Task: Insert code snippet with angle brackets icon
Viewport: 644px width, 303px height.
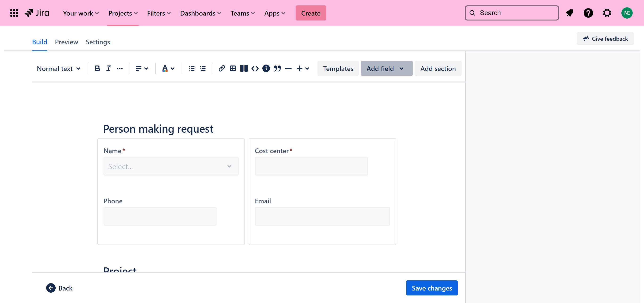Action: coord(255,68)
